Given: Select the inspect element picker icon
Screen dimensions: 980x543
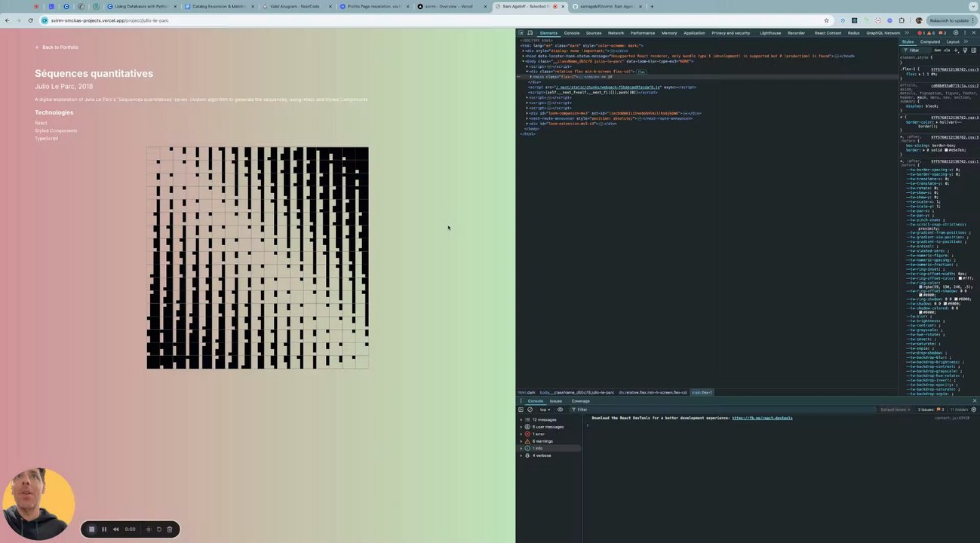Looking at the screenshot, I should pyautogui.click(x=521, y=33).
